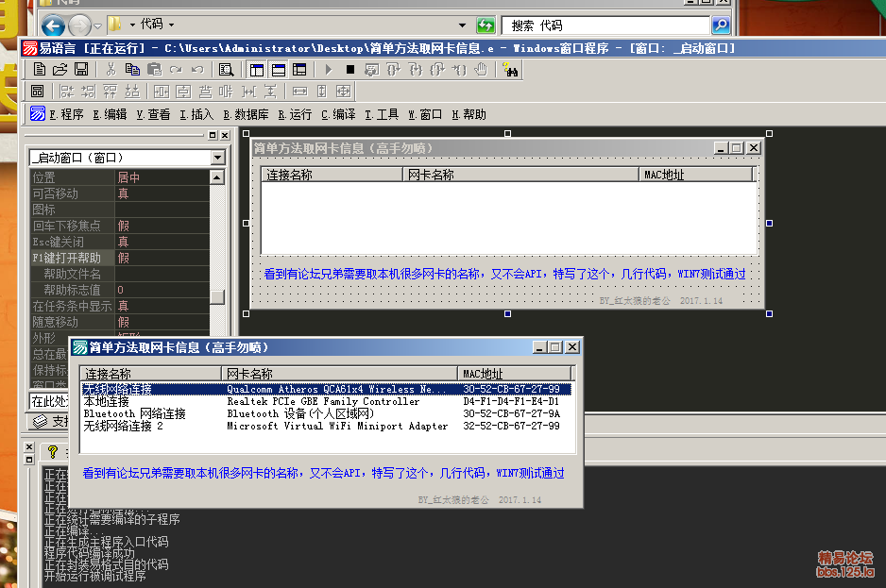Open the V.查看 menu

click(x=153, y=114)
